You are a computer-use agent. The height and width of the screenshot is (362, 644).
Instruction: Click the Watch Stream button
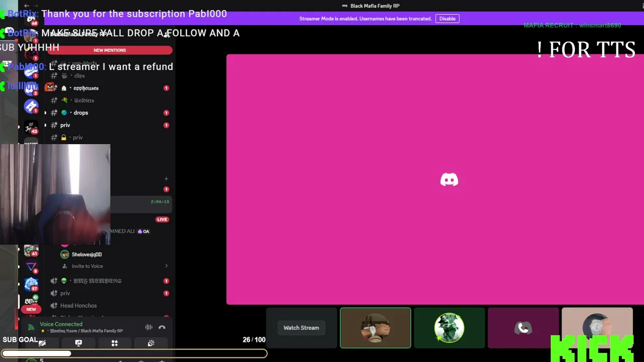pyautogui.click(x=301, y=328)
